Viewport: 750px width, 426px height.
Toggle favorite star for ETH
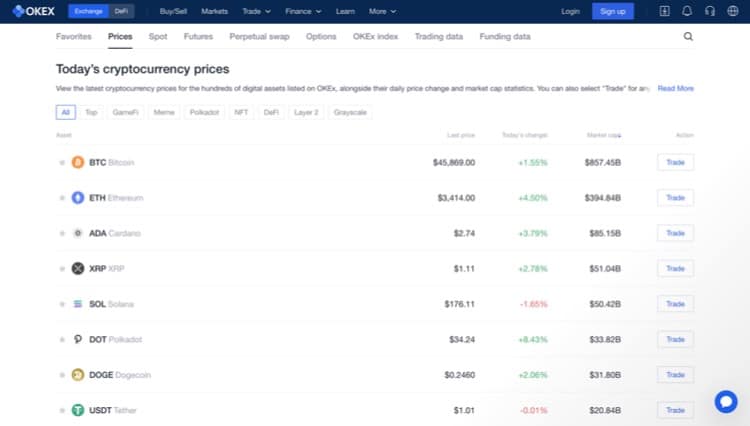click(x=62, y=198)
